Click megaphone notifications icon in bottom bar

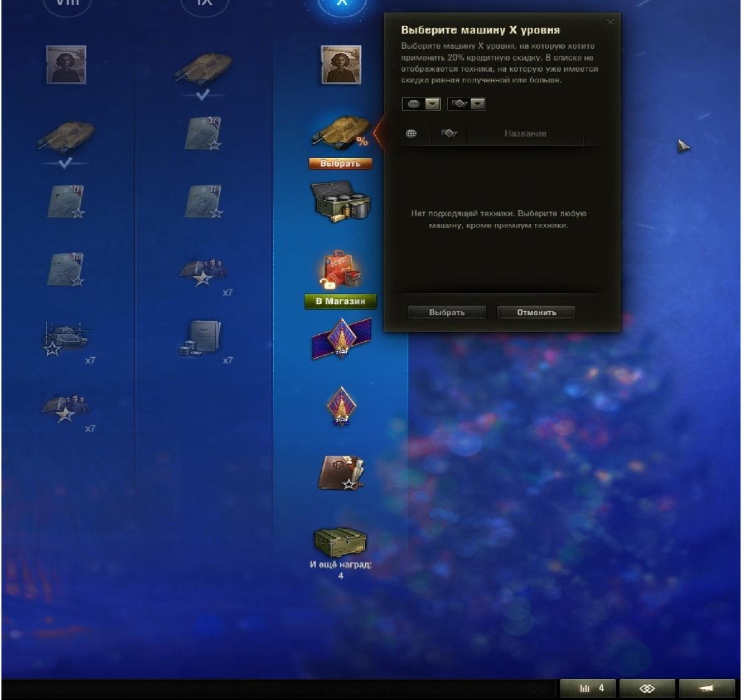[707, 688]
